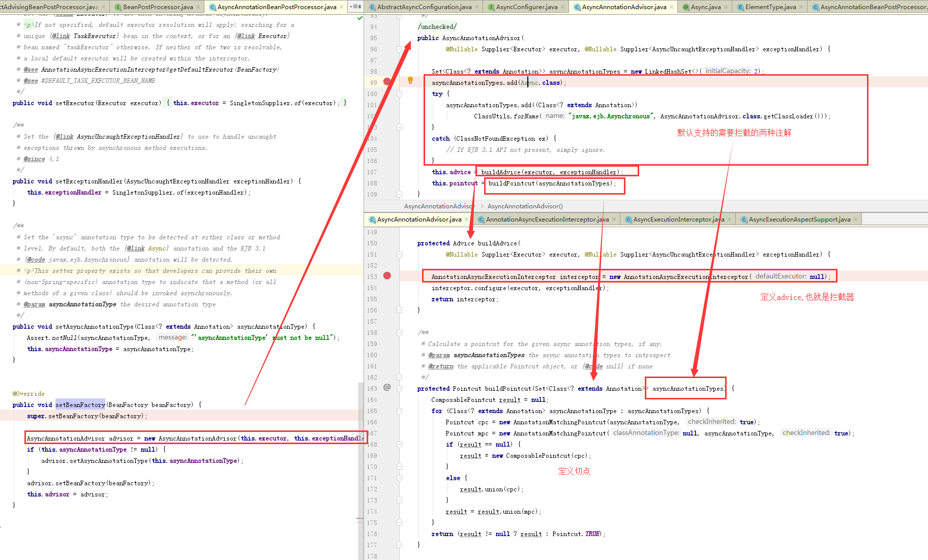Collapse the code fold arrow at line 109
The image size is (928, 560).
(x=399, y=194)
